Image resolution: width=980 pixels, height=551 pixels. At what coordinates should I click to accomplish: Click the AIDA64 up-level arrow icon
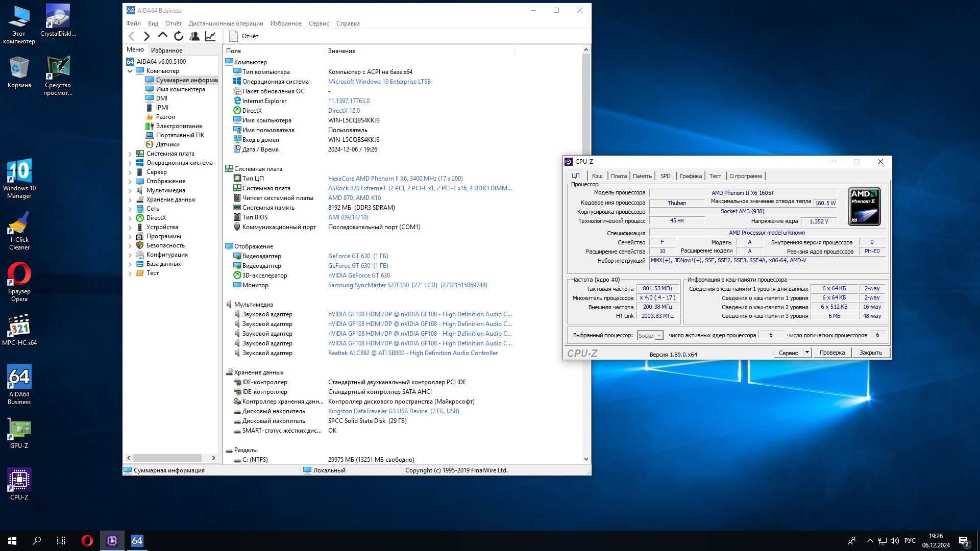pos(163,36)
